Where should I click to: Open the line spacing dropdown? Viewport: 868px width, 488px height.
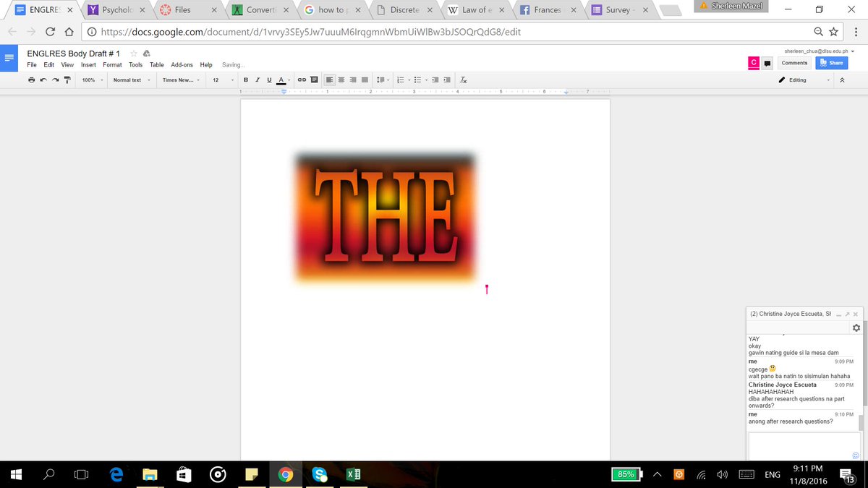383,80
